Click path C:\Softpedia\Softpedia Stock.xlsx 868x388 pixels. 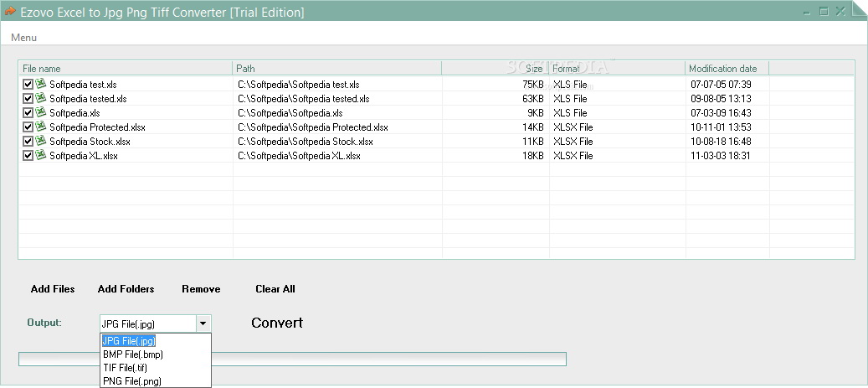[x=306, y=142]
